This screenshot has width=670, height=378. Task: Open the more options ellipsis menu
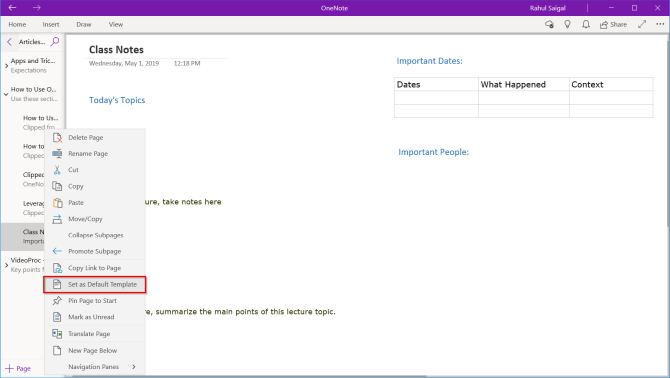[660, 24]
